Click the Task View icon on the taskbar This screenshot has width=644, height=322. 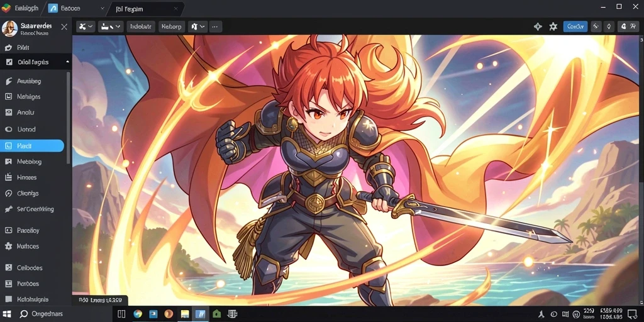pos(121,314)
